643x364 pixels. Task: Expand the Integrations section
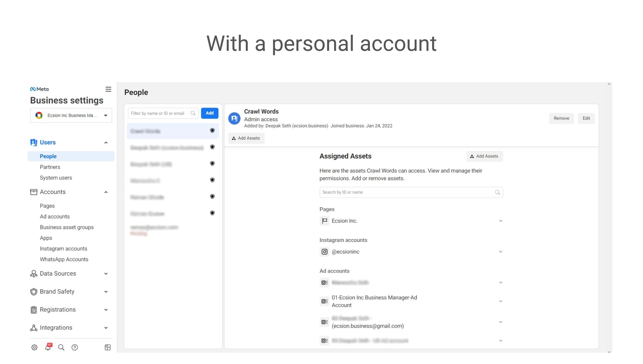106,328
